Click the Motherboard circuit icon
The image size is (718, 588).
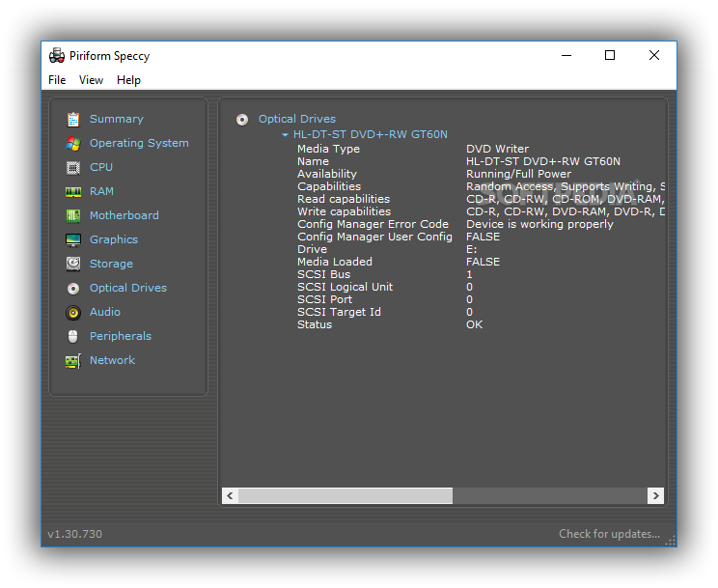(x=73, y=216)
